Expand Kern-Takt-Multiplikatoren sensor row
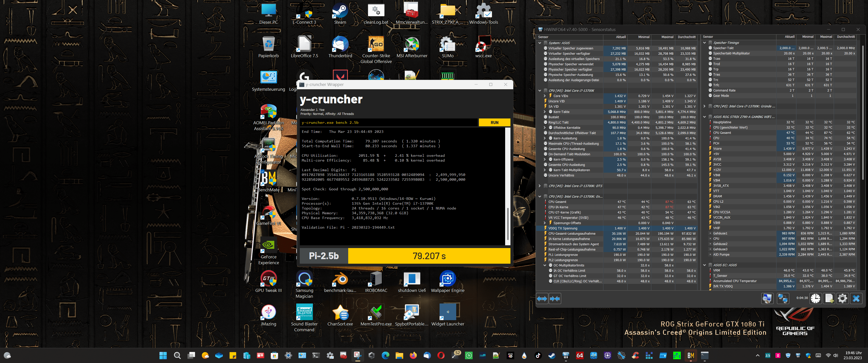 point(545,170)
